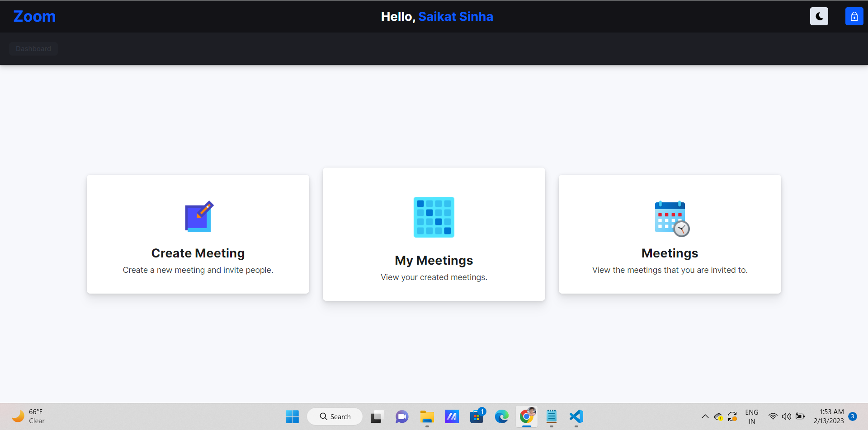Open the My Meetings card title
Screen dimensions: 868x430
pos(434,260)
